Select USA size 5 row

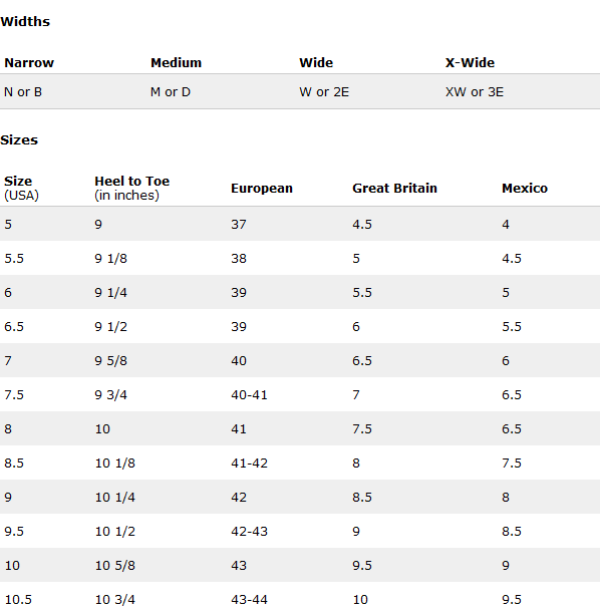tap(300, 224)
